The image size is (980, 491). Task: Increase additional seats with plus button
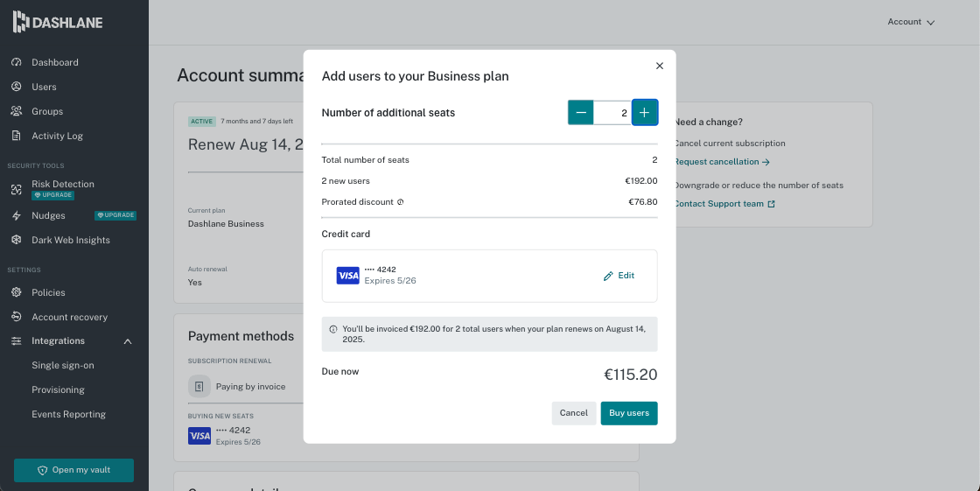pos(644,113)
